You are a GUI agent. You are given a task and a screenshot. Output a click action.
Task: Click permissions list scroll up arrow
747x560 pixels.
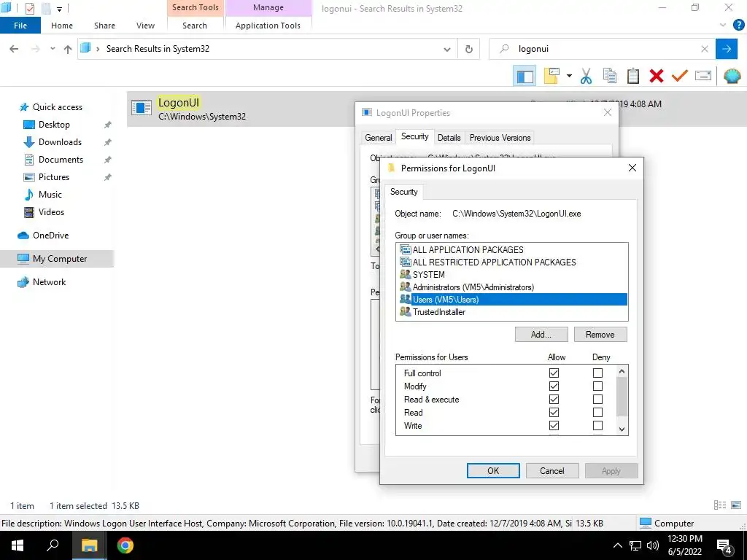[622, 371]
